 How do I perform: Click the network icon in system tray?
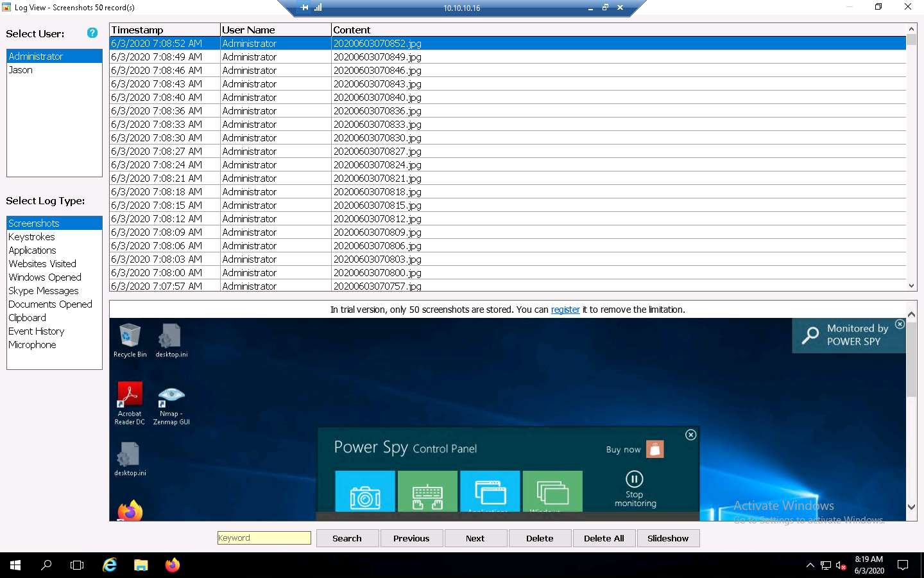[x=826, y=566]
